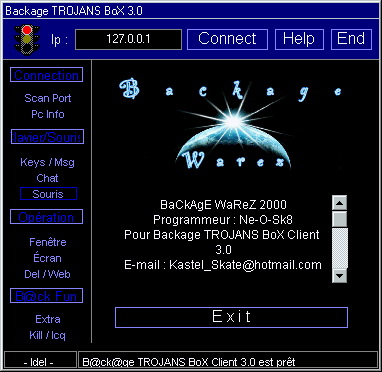Click the scrollbar down arrow
The height and width of the screenshot is (372, 382).
[340, 276]
